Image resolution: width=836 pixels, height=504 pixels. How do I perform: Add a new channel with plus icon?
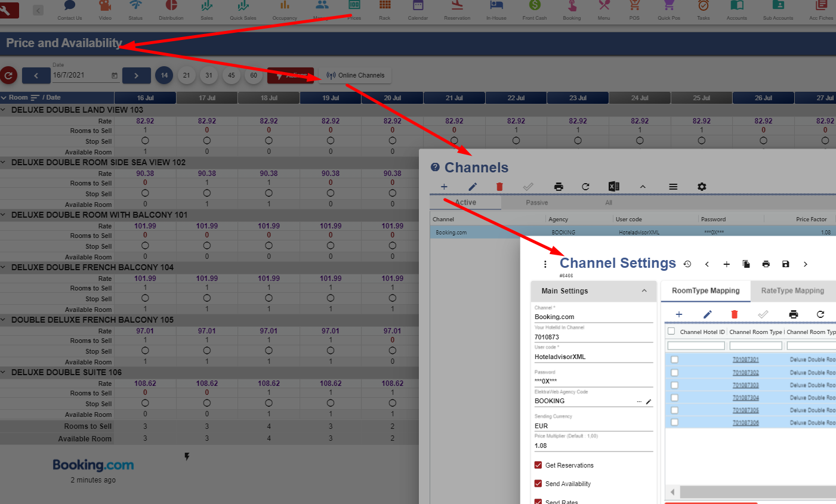coord(444,187)
